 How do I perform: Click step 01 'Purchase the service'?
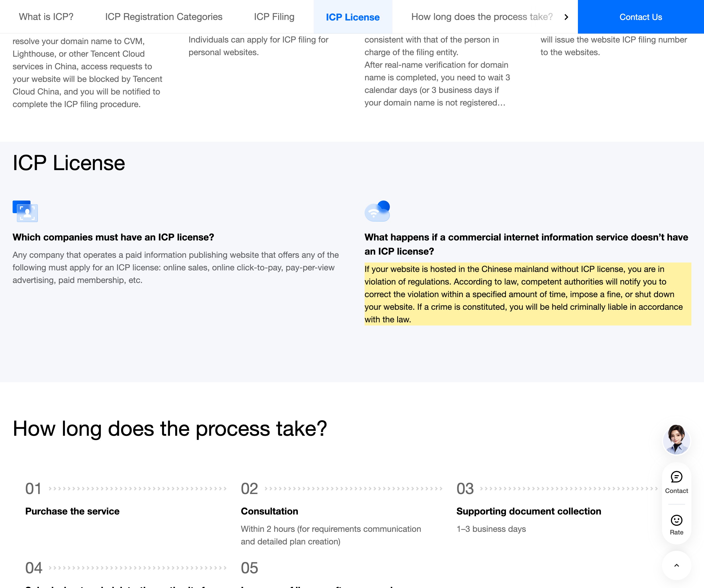coord(73,511)
